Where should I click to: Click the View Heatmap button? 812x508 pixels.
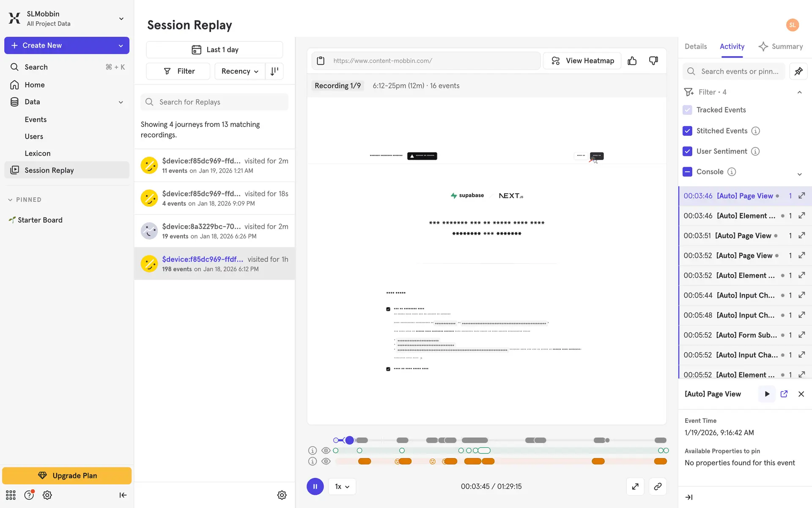click(x=582, y=61)
